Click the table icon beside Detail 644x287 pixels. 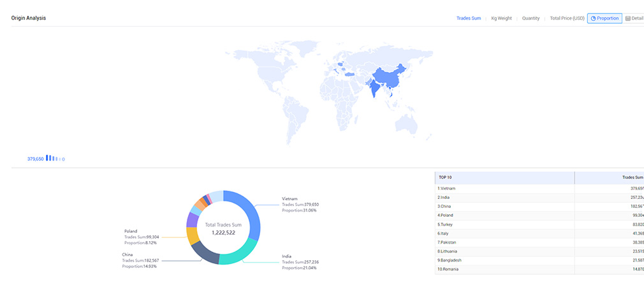[x=628, y=18]
